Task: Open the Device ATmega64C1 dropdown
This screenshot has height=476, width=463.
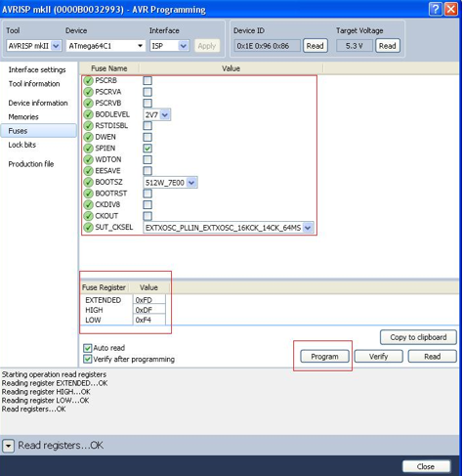Action: point(105,46)
